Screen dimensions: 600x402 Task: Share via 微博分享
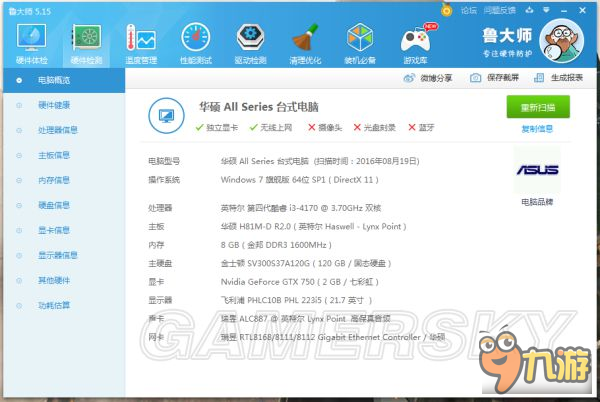point(428,78)
